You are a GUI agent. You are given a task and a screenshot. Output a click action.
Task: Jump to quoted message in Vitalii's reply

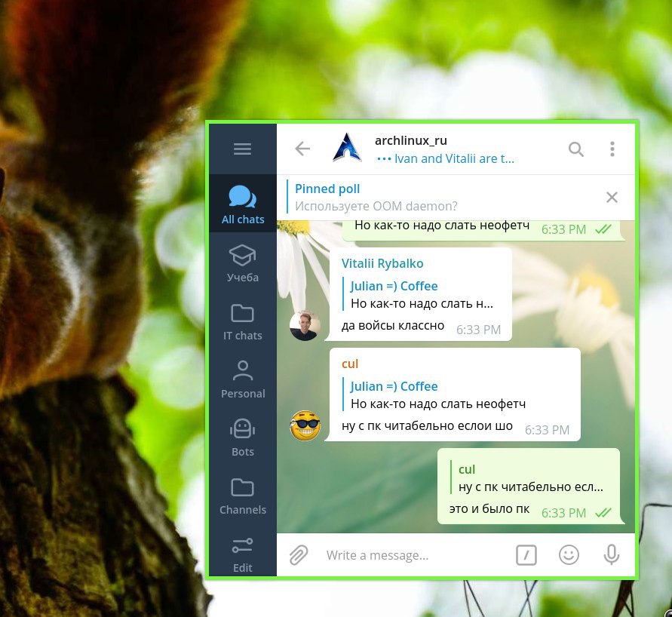(x=422, y=294)
